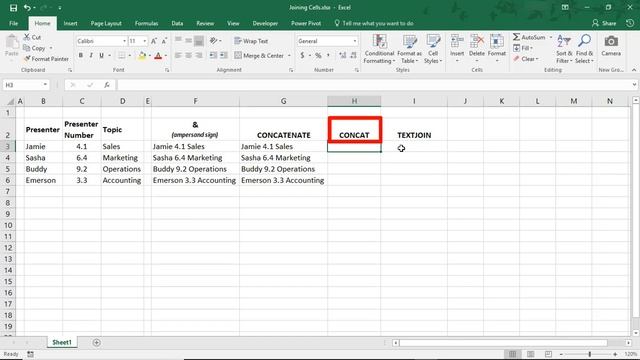Click the Increase Decimal icon
Viewport: 640px width, 360px height.
click(342, 56)
